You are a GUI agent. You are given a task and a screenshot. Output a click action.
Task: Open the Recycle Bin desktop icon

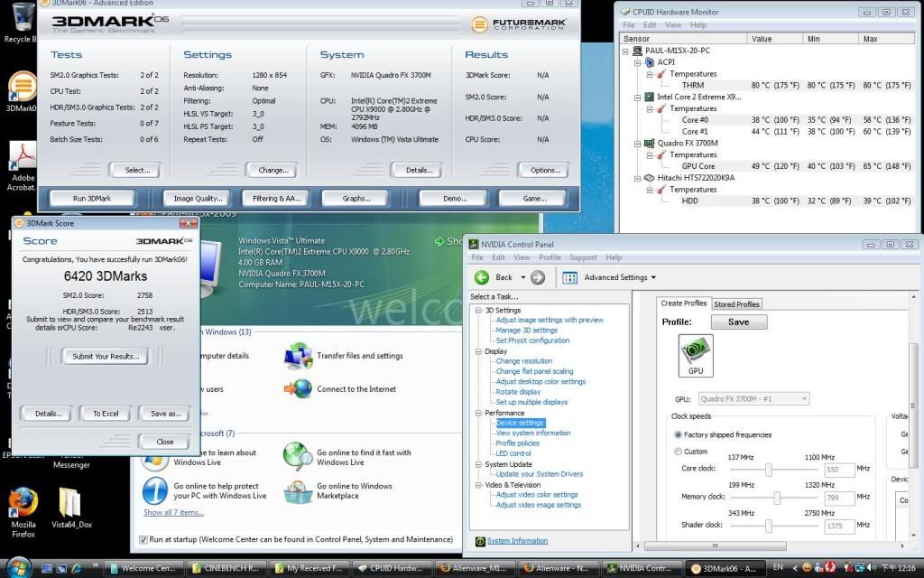[x=23, y=17]
